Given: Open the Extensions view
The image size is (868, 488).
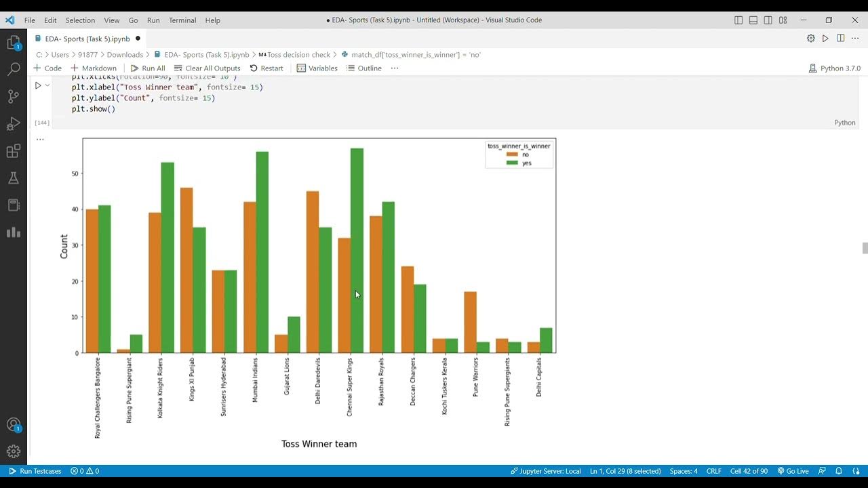Looking at the screenshot, I should (x=14, y=150).
